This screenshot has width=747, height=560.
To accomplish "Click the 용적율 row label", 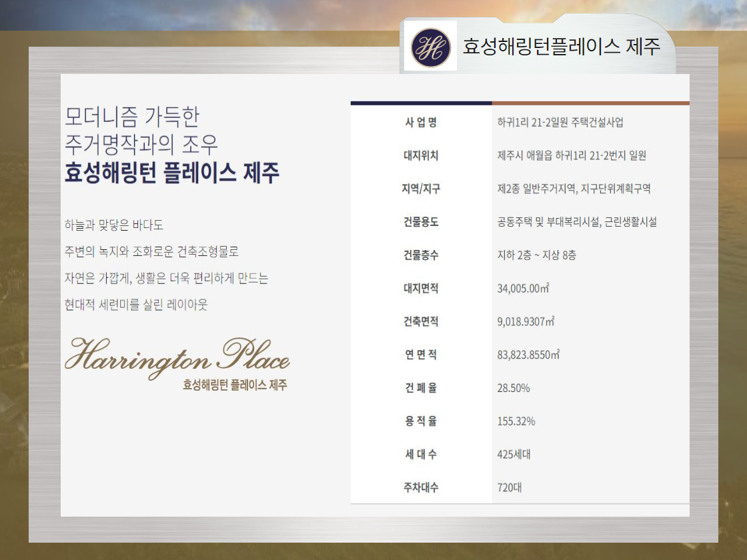I will 421,421.
